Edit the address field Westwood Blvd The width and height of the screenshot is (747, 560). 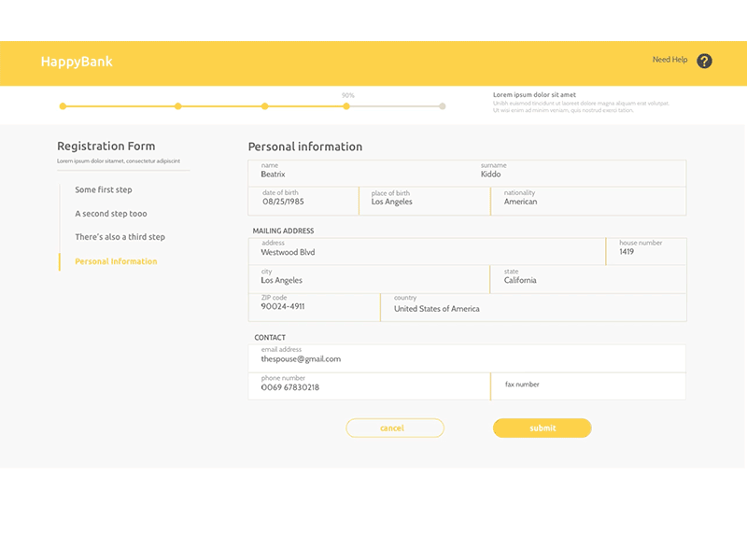tap(427, 251)
